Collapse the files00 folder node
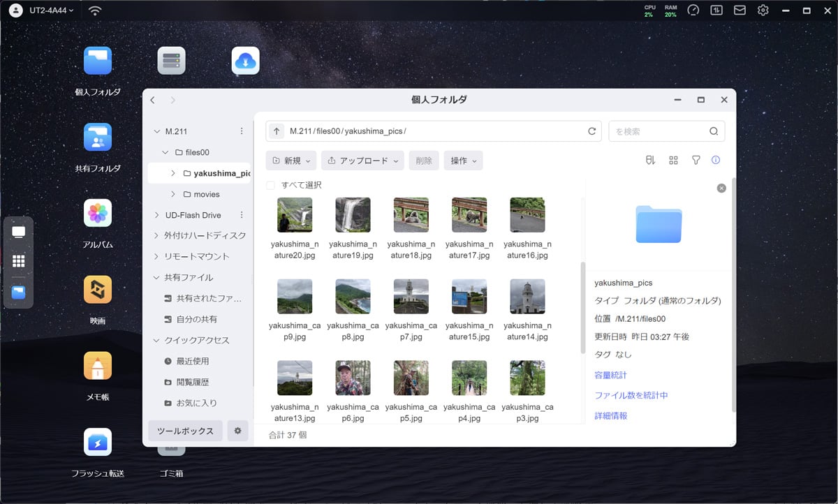 [x=165, y=152]
